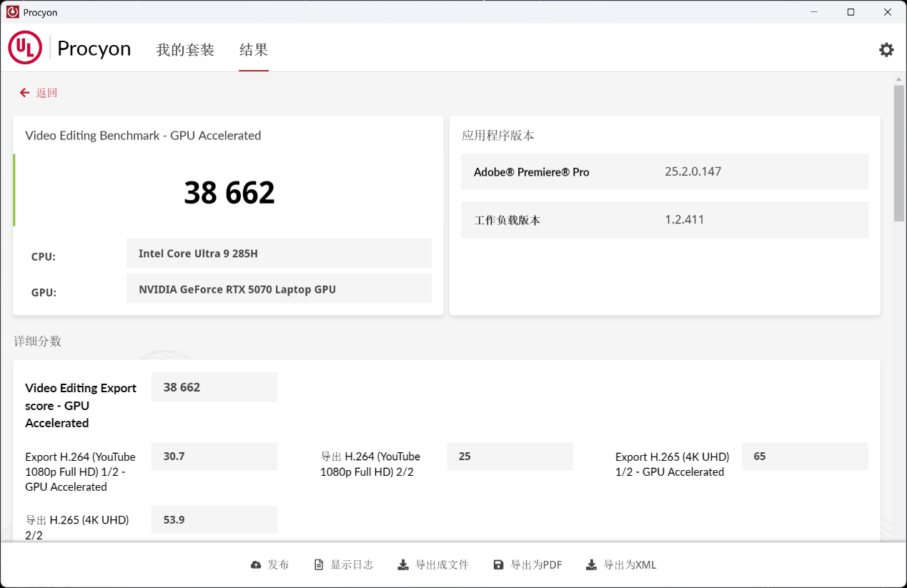Click the Adobe® Premiere® Pro label

pyautogui.click(x=532, y=172)
